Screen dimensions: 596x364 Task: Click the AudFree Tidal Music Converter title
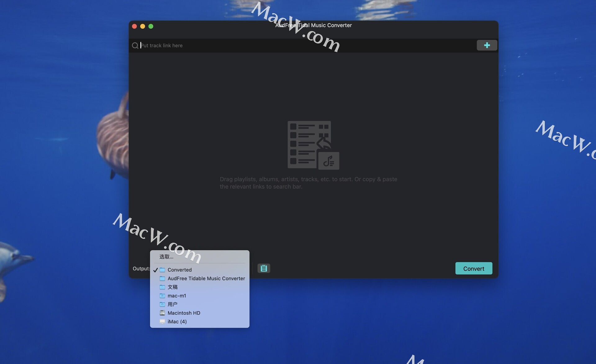[313, 25]
